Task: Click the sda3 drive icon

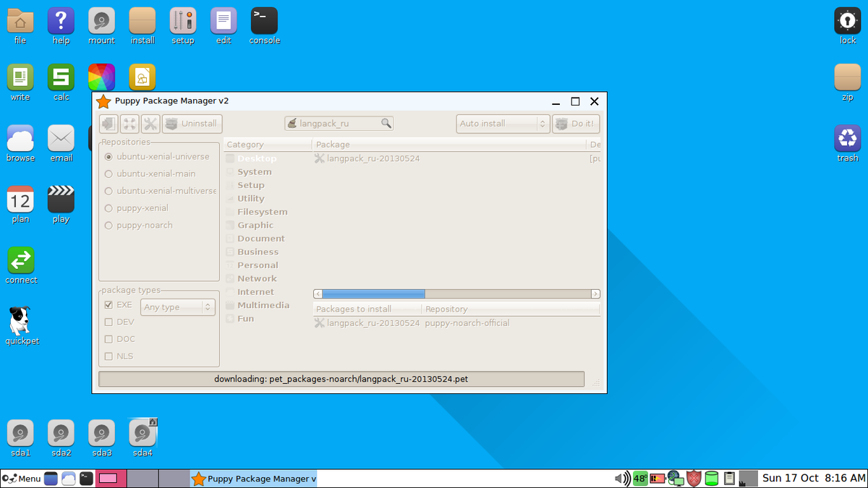Action: pyautogui.click(x=102, y=438)
